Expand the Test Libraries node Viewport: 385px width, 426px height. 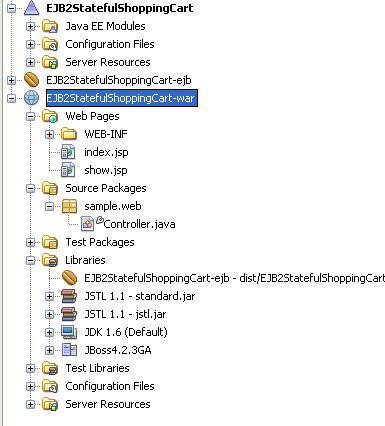click(x=30, y=368)
